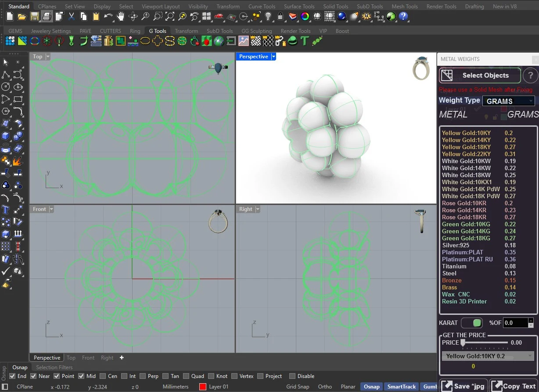This screenshot has height=392, width=539.
Task: Enable the Cen osnap checkbox
Action: pos(103,376)
